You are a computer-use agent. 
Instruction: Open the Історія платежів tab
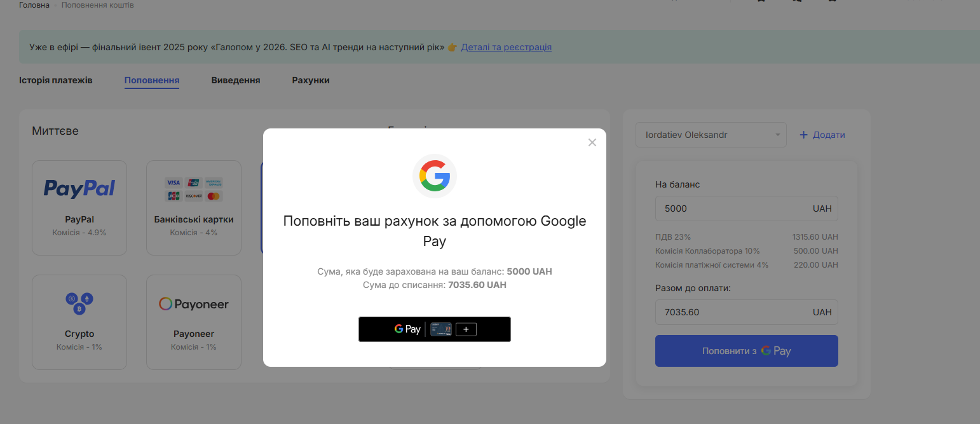click(x=56, y=80)
